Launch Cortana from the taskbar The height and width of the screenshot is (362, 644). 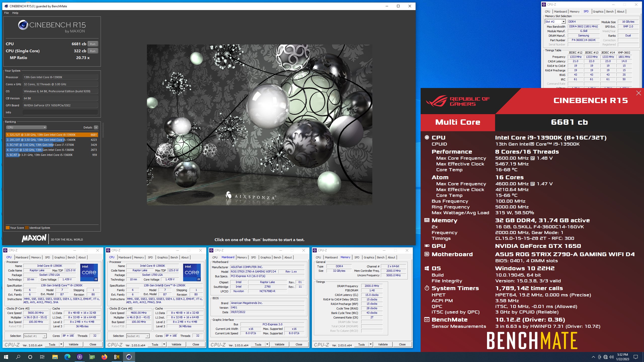click(x=30, y=357)
